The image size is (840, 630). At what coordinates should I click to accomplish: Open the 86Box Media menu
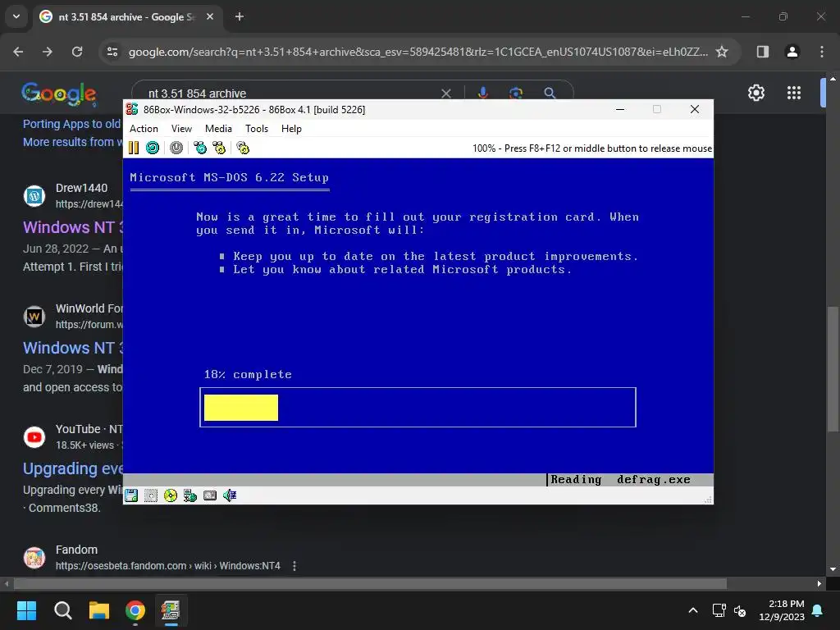[x=218, y=129]
